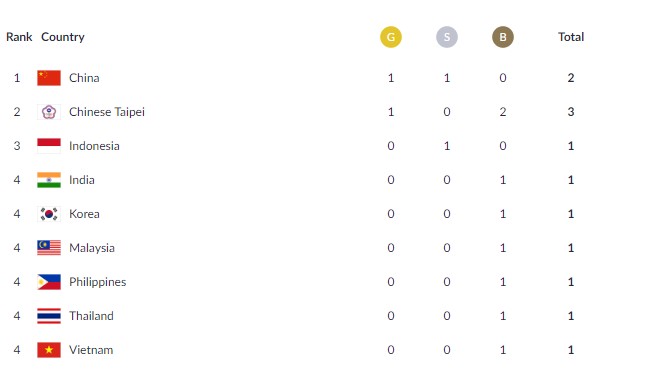
Task: Select the Chinese Taipei country name
Action: coord(107,112)
